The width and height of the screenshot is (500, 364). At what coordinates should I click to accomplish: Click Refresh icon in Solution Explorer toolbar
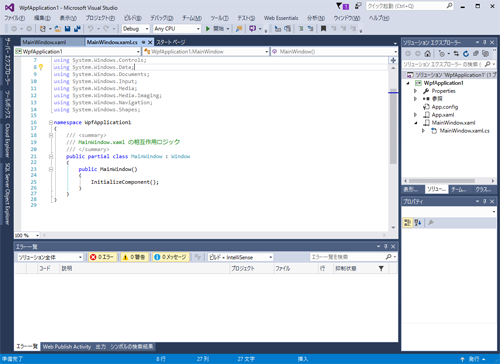[466, 53]
